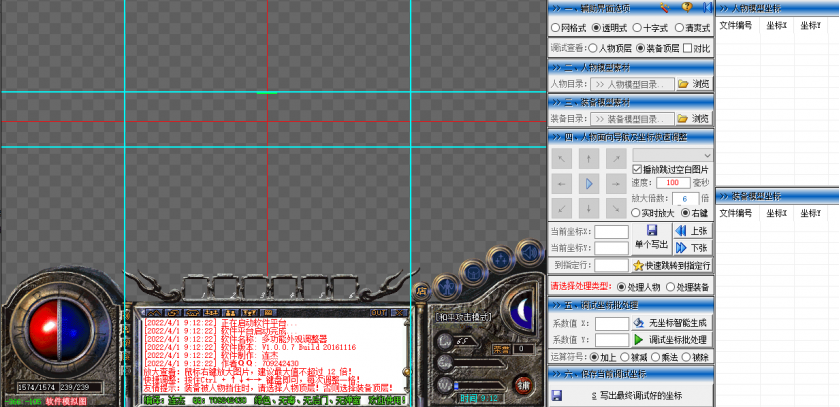Click the up arrow direction button
This screenshot has height=407, width=840.
point(590,158)
